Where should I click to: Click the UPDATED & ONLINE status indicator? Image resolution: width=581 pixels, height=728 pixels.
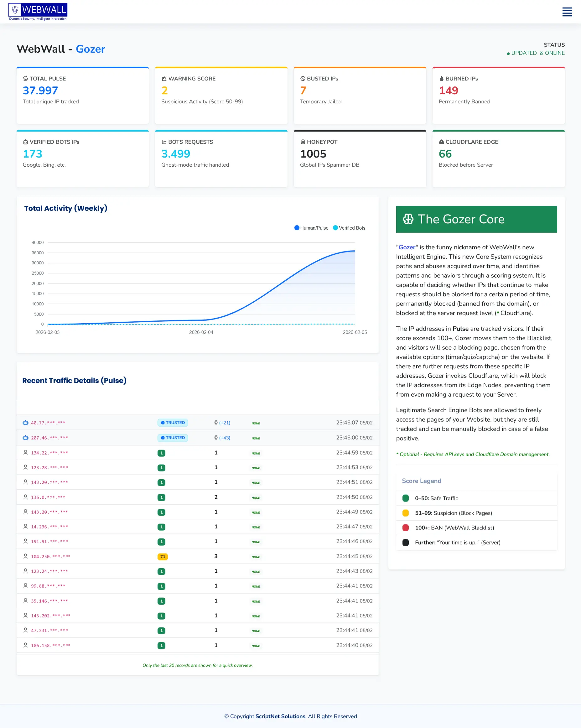[536, 53]
